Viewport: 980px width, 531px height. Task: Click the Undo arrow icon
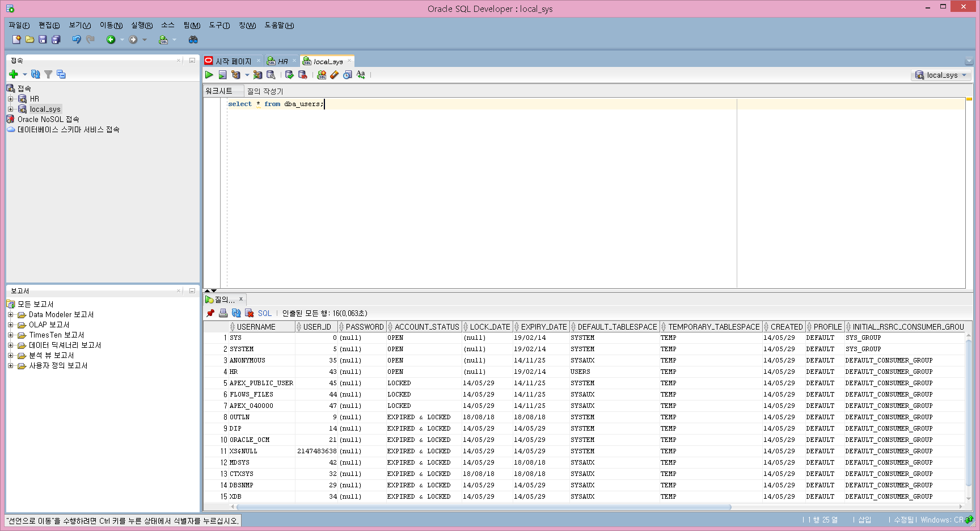(77, 40)
